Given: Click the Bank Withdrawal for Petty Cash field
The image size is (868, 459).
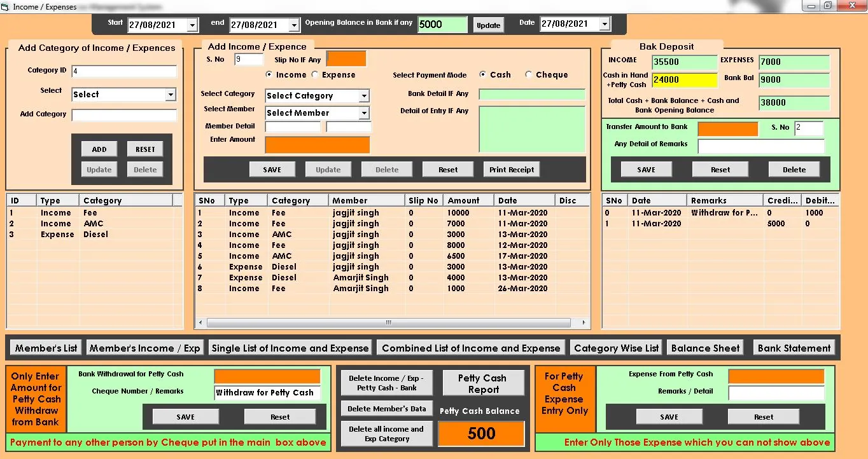Looking at the screenshot, I should (x=267, y=376).
